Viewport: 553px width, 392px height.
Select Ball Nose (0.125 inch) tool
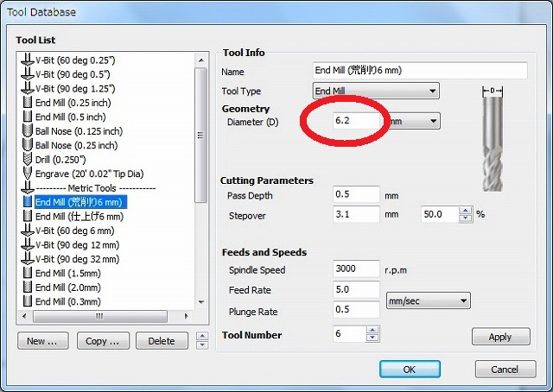pyautogui.click(x=78, y=131)
